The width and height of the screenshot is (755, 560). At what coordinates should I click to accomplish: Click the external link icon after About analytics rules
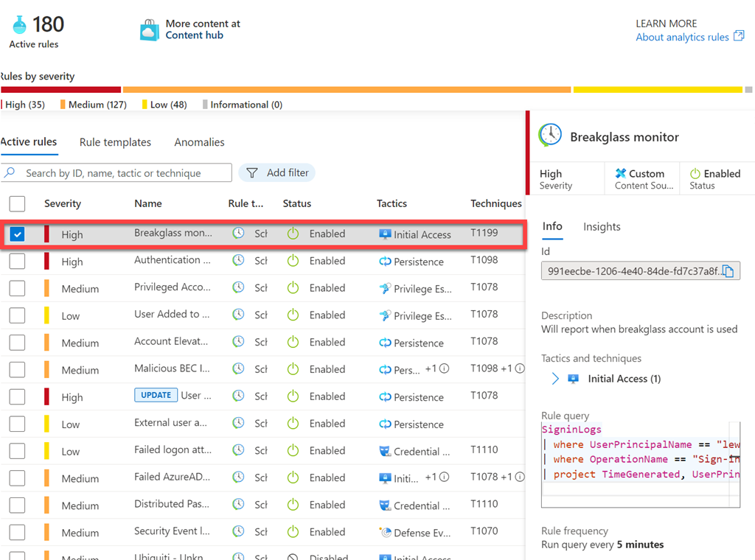click(x=739, y=37)
